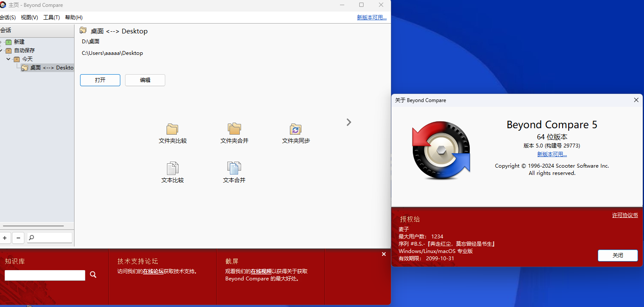The height and width of the screenshot is (307, 644).
Task: Click 最大用户数 1234 text
Action: coord(421,237)
